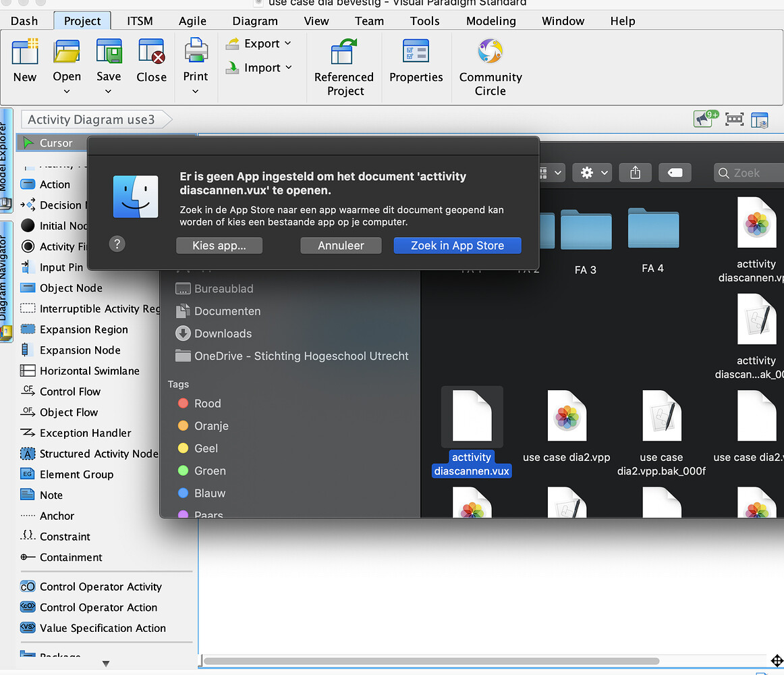Click the fit-to-screen icon in the diagram toolbar
The image size is (784, 675).
tap(734, 119)
